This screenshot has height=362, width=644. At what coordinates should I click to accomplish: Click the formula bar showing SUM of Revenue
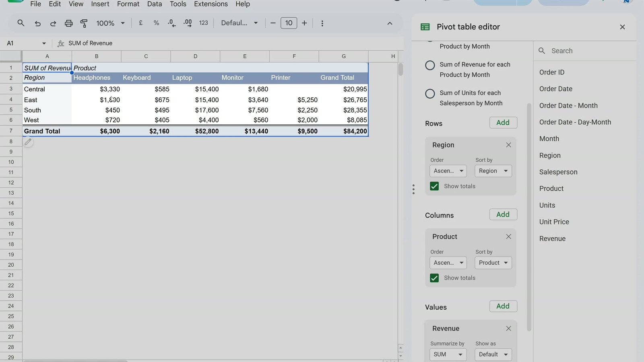coord(235,43)
